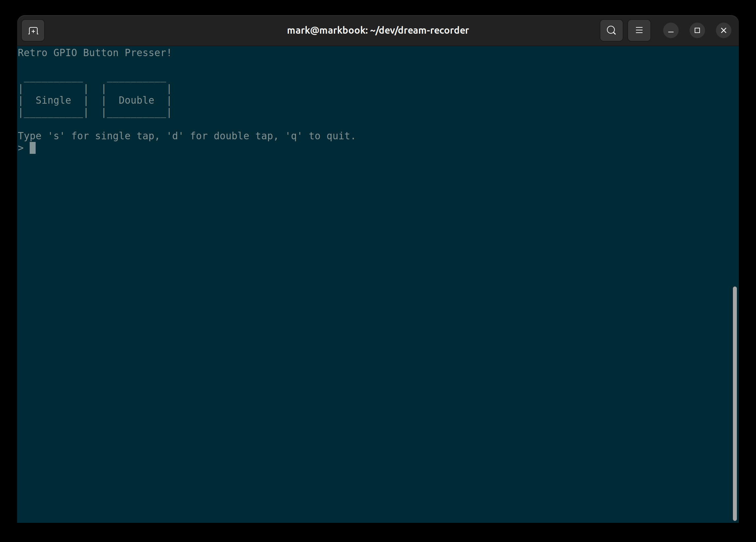This screenshot has height=542, width=756.
Task: Click the 's' key hint in instructions
Action: coord(56,136)
